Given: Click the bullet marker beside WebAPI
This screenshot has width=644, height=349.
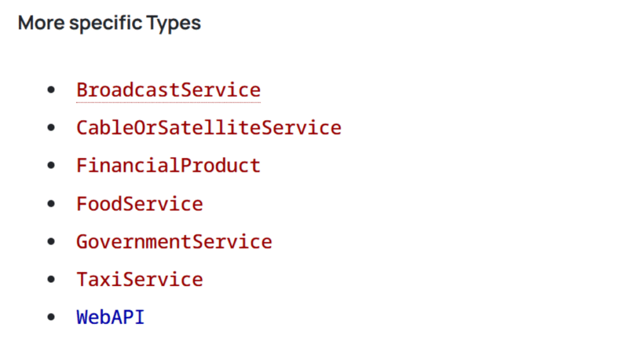Looking at the screenshot, I should pyautogui.click(x=51, y=318).
